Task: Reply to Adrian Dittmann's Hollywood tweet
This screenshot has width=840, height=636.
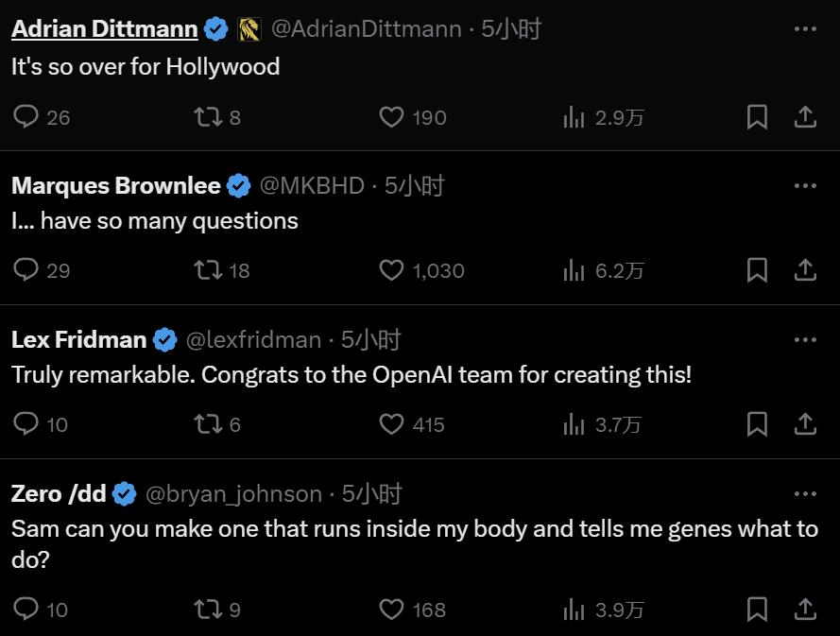Action: [x=26, y=116]
